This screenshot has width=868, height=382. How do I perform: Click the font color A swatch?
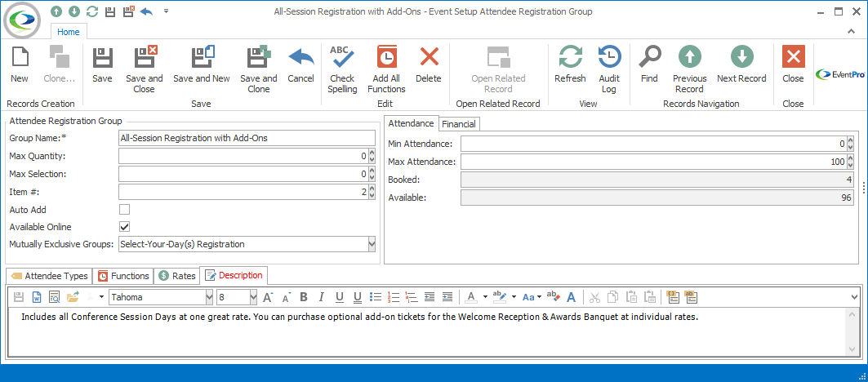(x=472, y=297)
